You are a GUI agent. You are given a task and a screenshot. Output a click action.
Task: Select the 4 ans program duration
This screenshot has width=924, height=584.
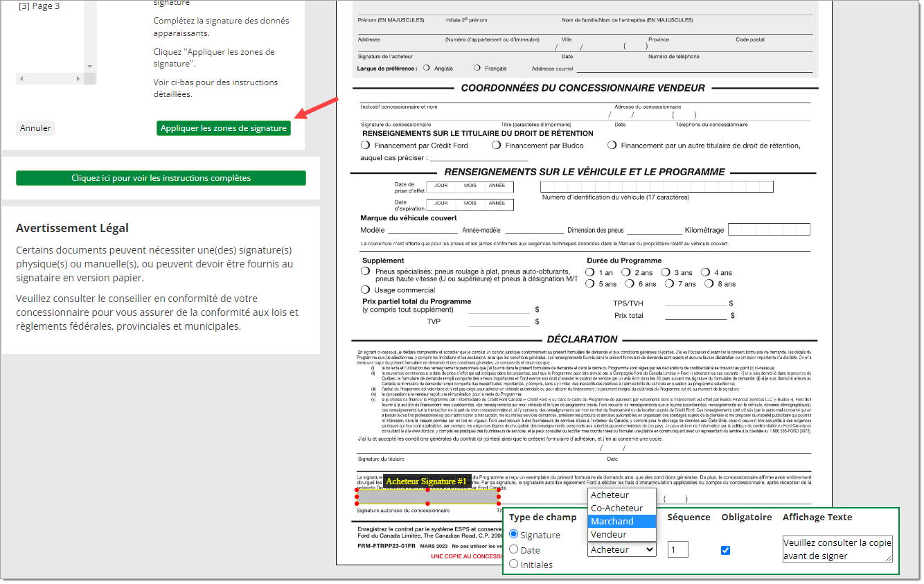[x=705, y=272]
